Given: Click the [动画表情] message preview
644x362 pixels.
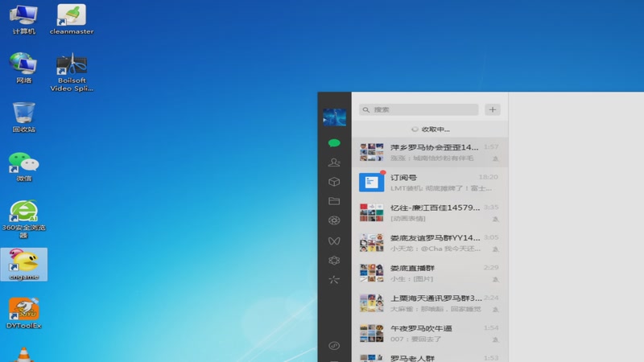Looking at the screenshot, I should [x=408, y=218].
